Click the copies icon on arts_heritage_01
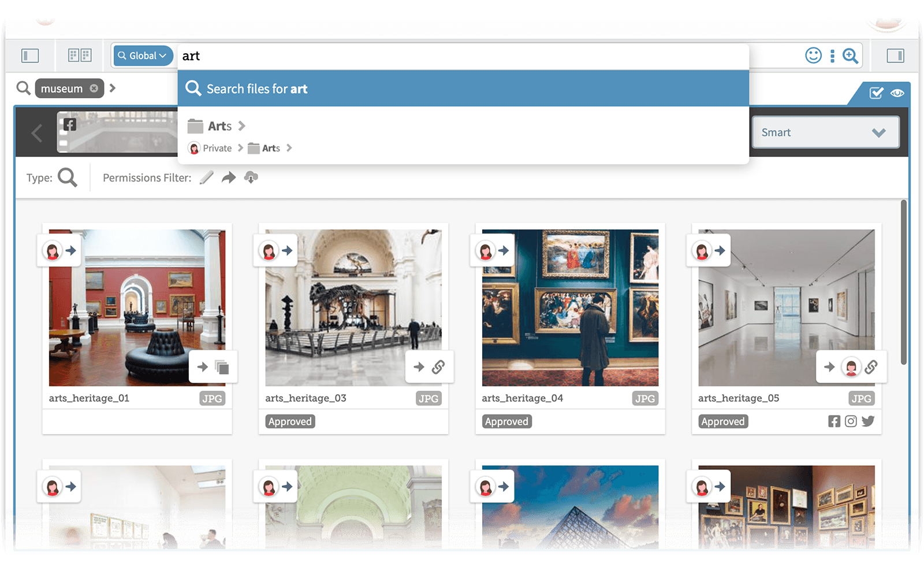The image size is (924, 567). coord(222,367)
